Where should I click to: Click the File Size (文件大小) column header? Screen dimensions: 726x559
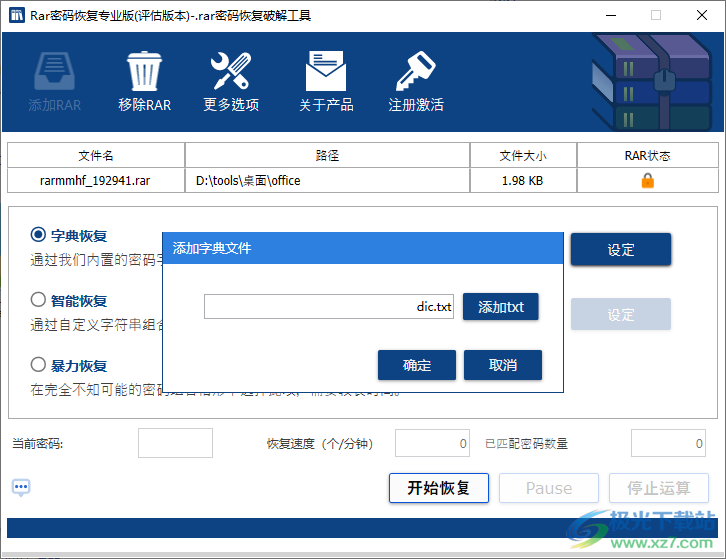pyautogui.click(x=523, y=156)
